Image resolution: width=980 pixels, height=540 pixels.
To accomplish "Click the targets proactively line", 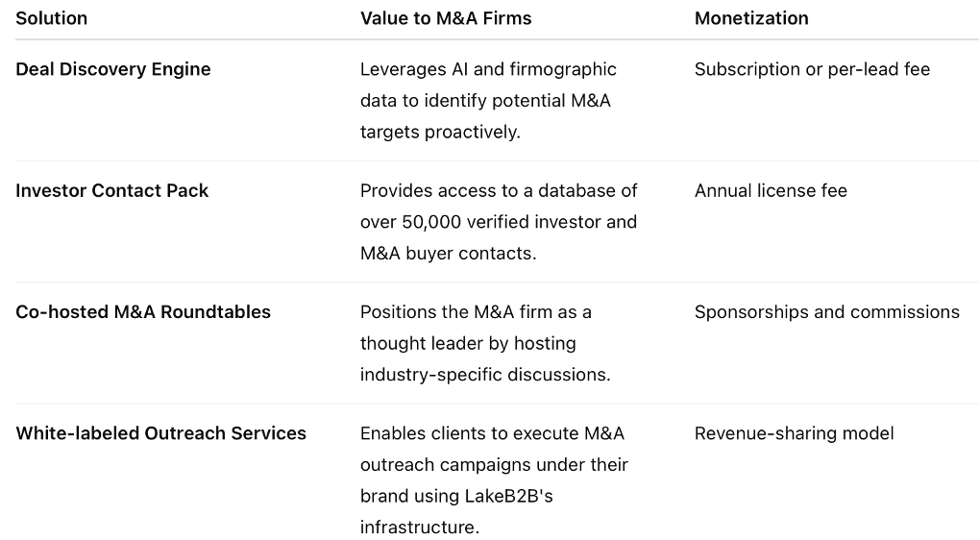I will [x=440, y=132].
